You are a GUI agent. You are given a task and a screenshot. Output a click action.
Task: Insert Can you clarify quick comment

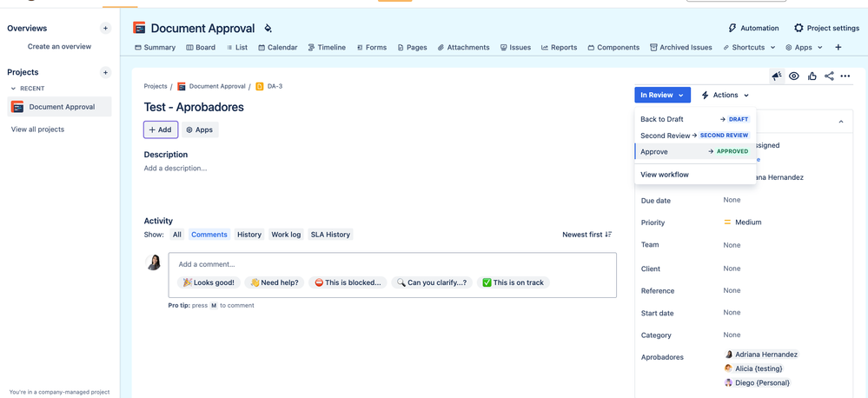click(x=432, y=282)
